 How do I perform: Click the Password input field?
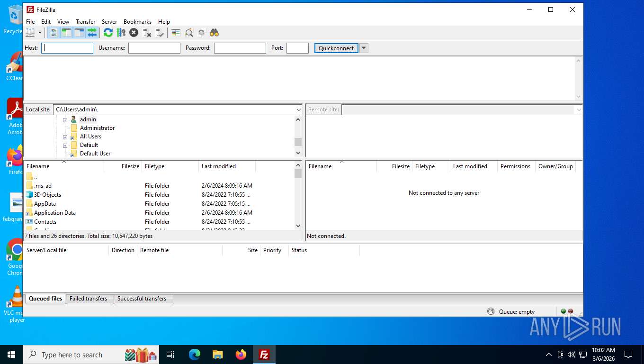click(x=240, y=48)
